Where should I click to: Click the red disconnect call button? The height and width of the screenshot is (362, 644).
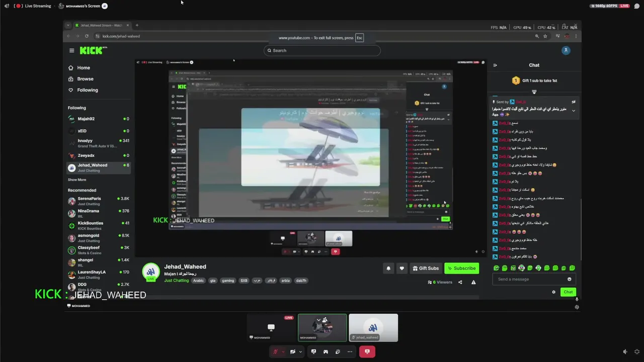tap(367, 351)
